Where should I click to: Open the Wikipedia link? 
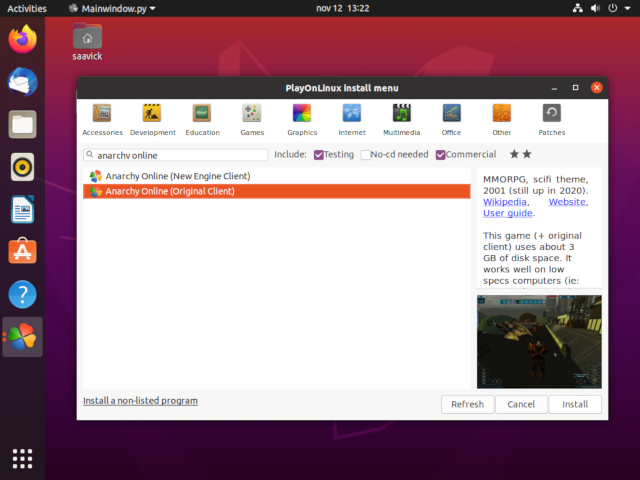504,202
